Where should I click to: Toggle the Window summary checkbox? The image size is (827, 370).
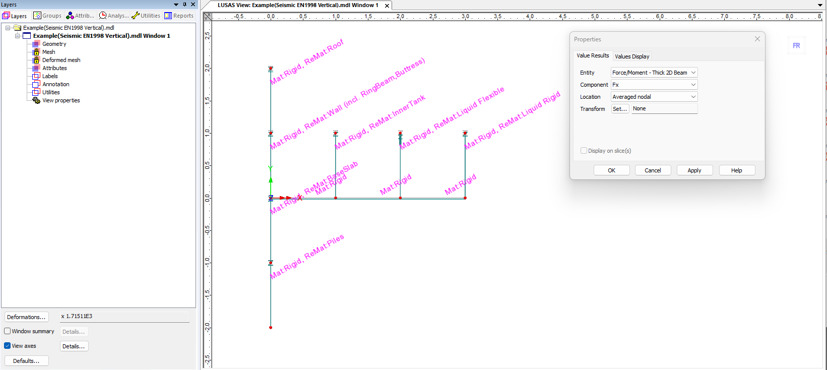click(7, 331)
